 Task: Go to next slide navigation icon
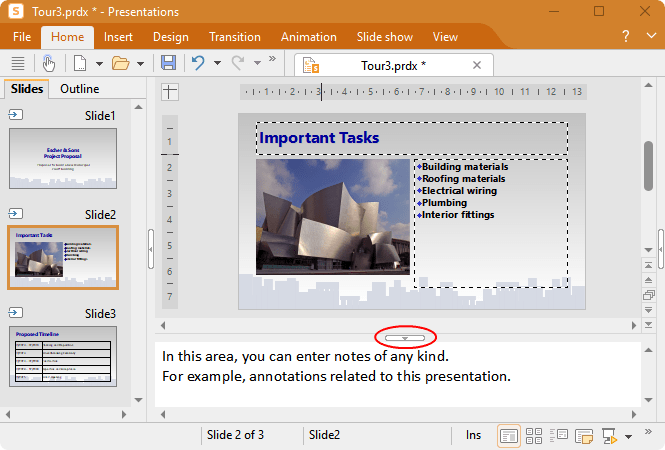[x=648, y=310]
